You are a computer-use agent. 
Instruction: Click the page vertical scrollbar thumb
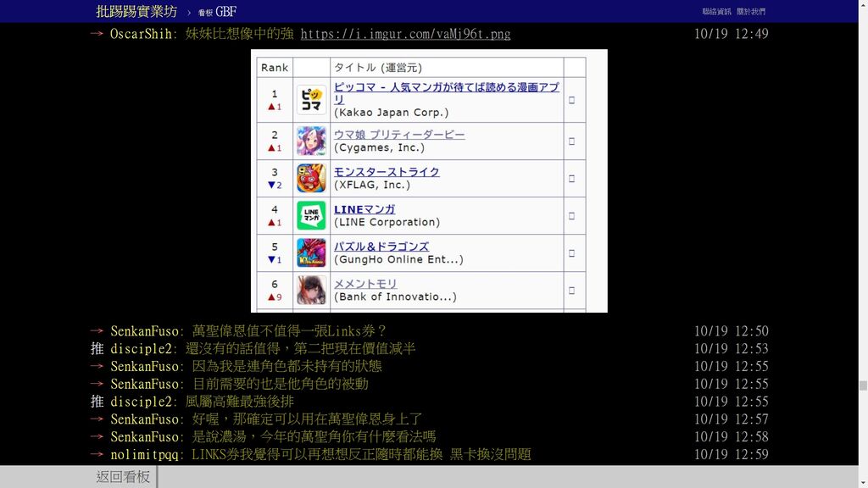(x=863, y=385)
